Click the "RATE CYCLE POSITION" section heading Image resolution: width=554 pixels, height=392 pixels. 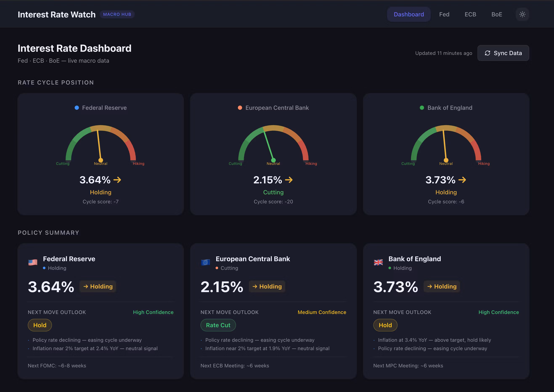coord(56,83)
